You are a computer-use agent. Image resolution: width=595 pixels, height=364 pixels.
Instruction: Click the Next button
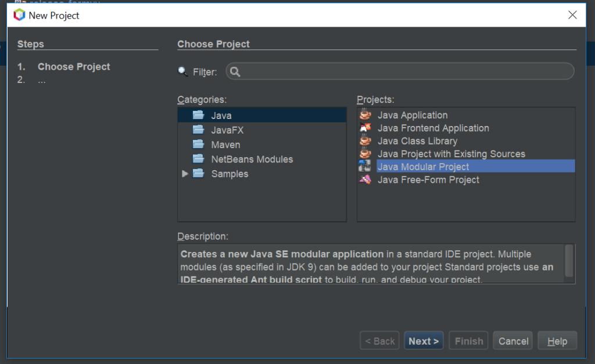tap(424, 340)
